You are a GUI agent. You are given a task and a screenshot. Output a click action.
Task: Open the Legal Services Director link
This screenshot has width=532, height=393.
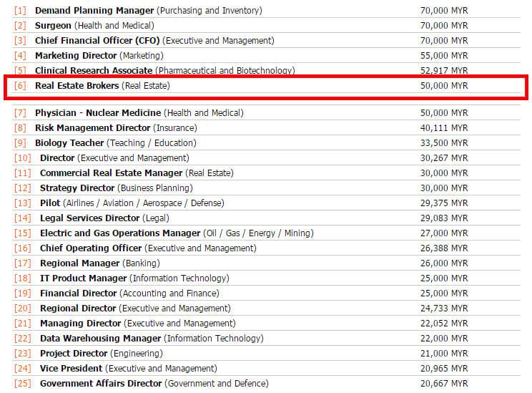[90, 218]
